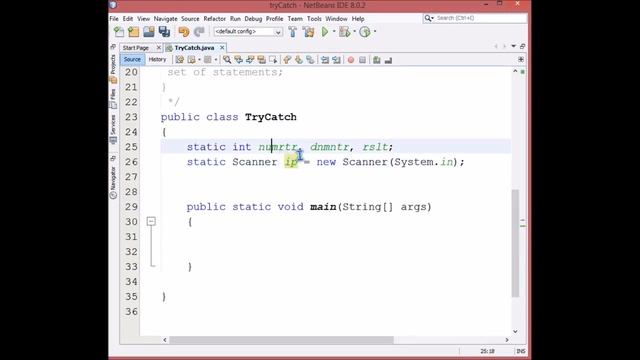
Task: Click the Toggle Bookmark icon
Action: (310, 60)
